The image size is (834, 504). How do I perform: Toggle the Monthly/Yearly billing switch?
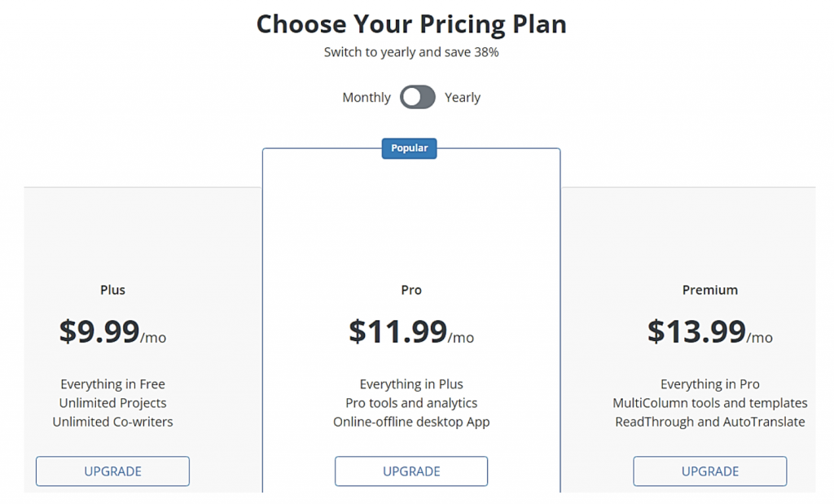417,98
